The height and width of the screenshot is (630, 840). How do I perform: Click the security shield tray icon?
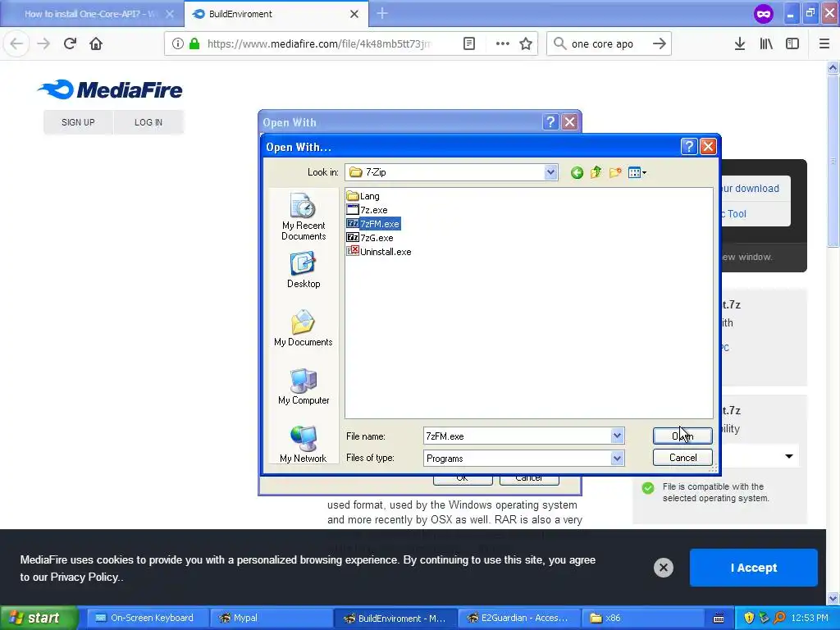pos(749,618)
